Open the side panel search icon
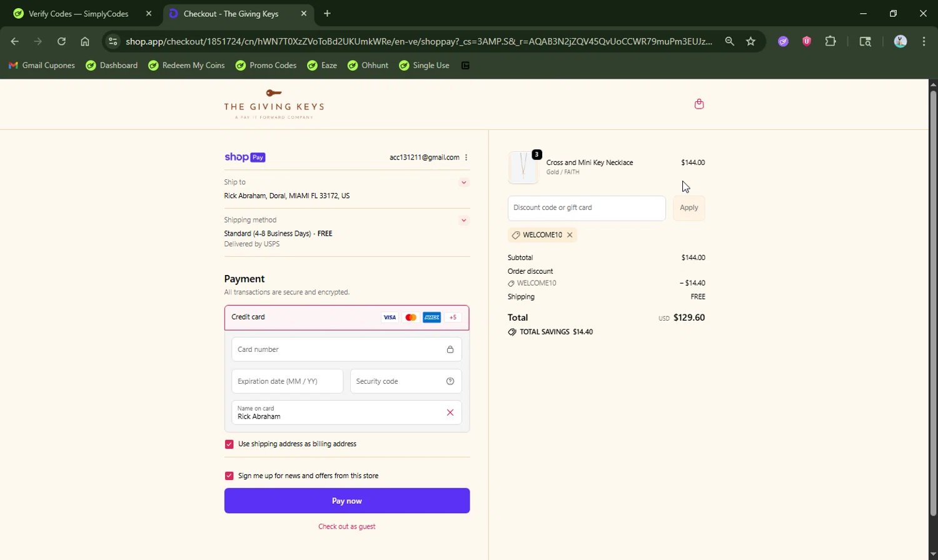This screenshot has width=938, height=560. pyautogui.click(x=865, y=41)
